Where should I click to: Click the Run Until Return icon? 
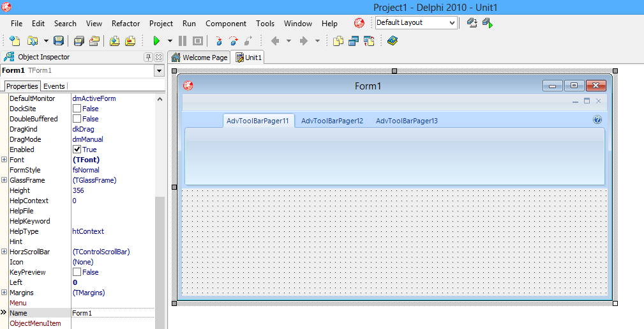[x=248, y=41]
